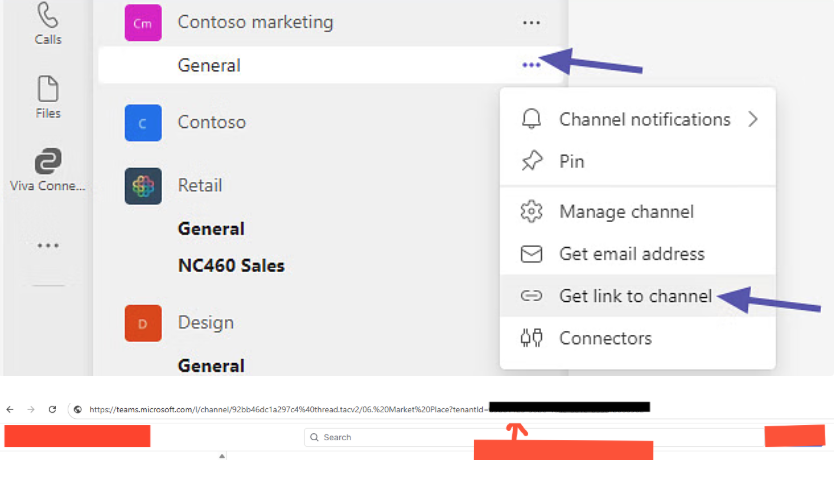
Task: Click the chain link icon for channel link
Action: coord(531,296)
